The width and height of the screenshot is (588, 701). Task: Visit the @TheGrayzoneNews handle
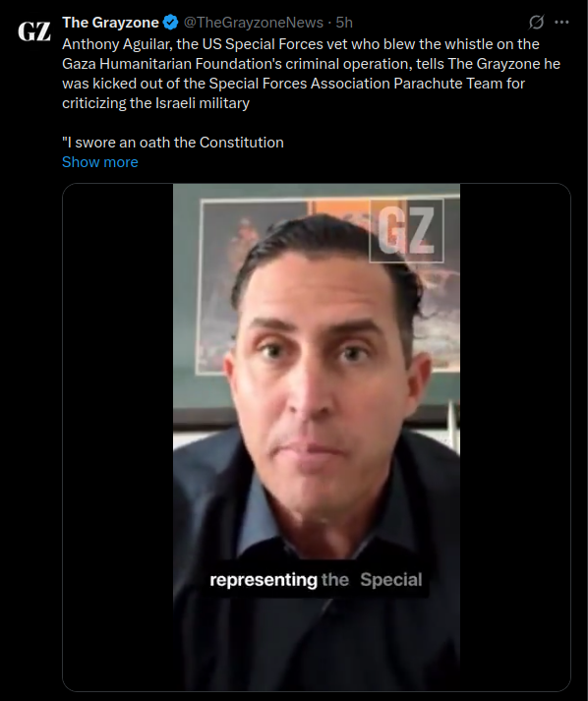(254, 23)
